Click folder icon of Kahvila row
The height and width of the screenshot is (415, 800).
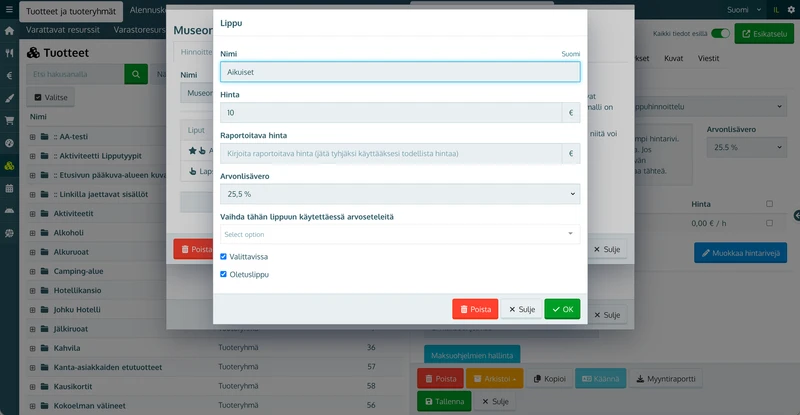click(x=44, y=348)
